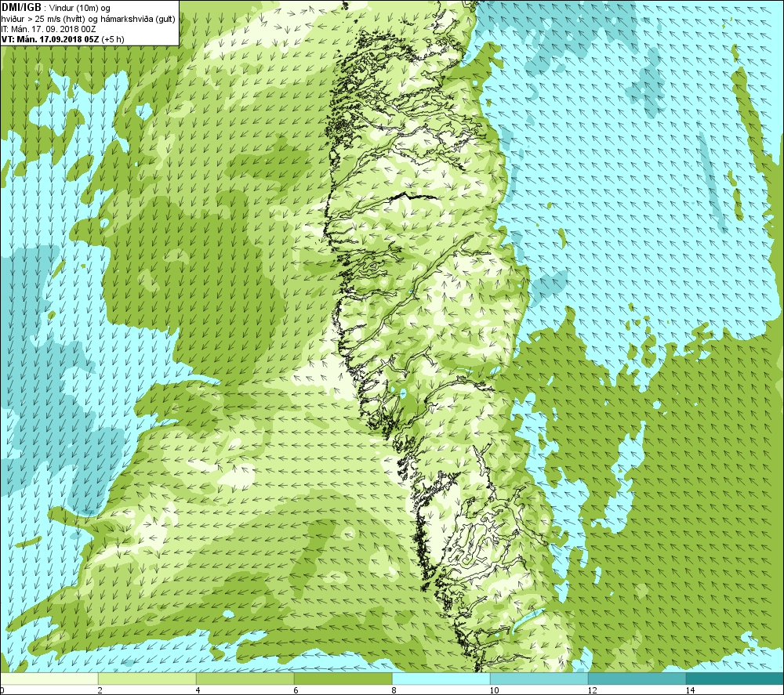Screen dimensions: 784x695
Task: Click the '12' label under the color scale
Action: click(592, 690)
